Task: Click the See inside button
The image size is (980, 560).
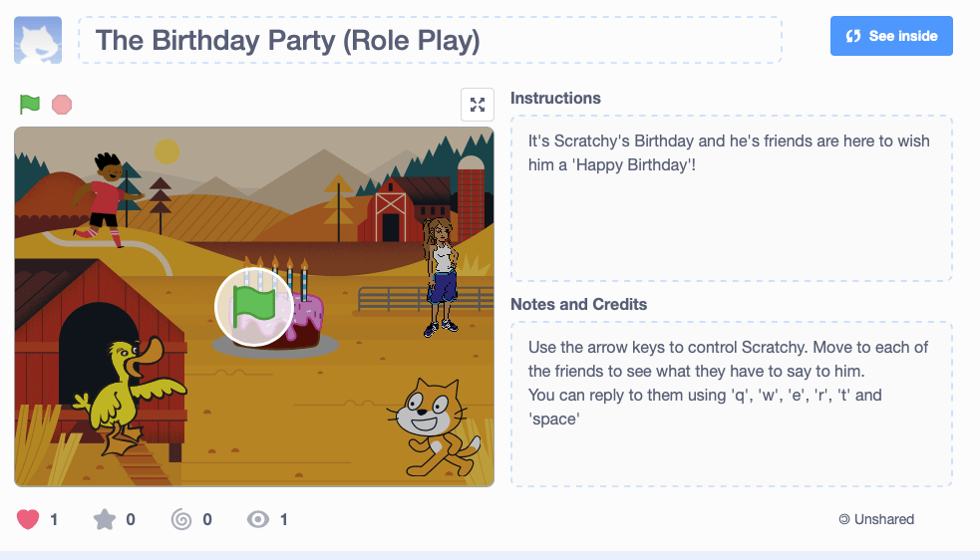Action: pos(891,36)
